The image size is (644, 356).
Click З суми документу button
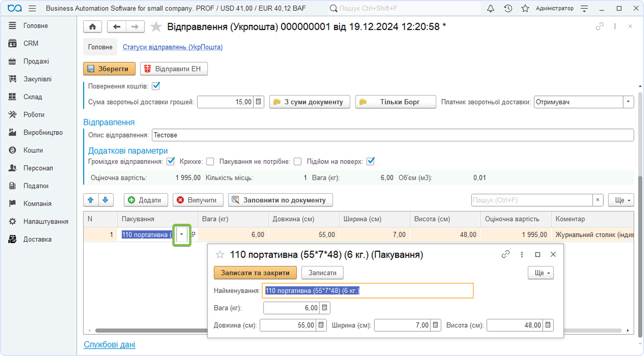310,102
